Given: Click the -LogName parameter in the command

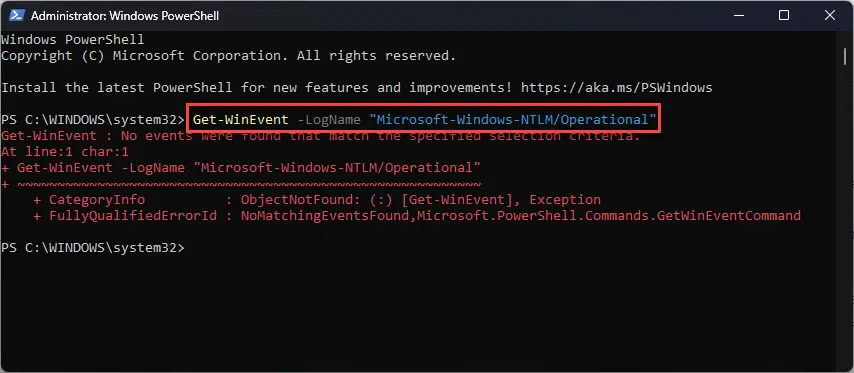Looking at the screenshot, I should (x=328, y=119).
